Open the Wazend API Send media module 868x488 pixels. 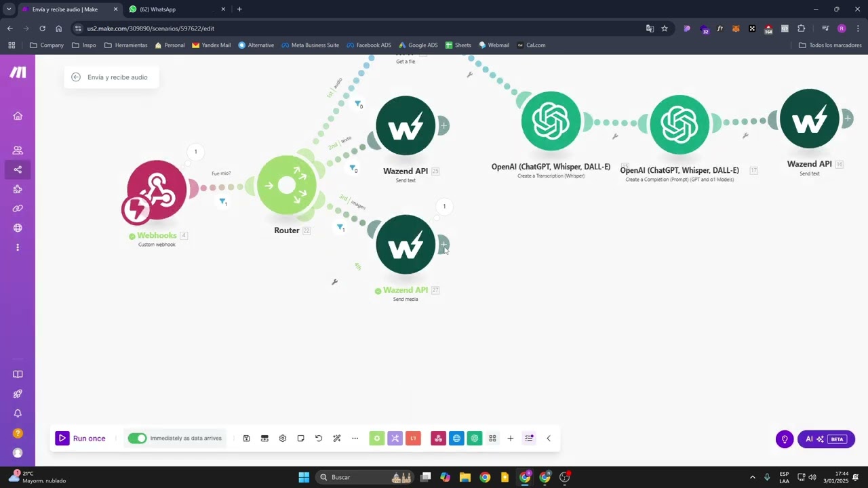pyautogui.click(x=406, y=245)
